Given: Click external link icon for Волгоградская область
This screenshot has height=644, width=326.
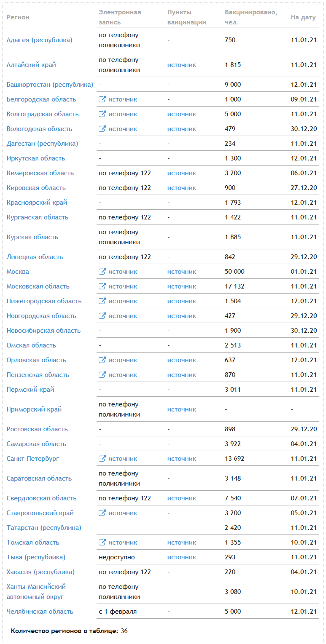Looking at the screenshot, I should click(102, 114).
